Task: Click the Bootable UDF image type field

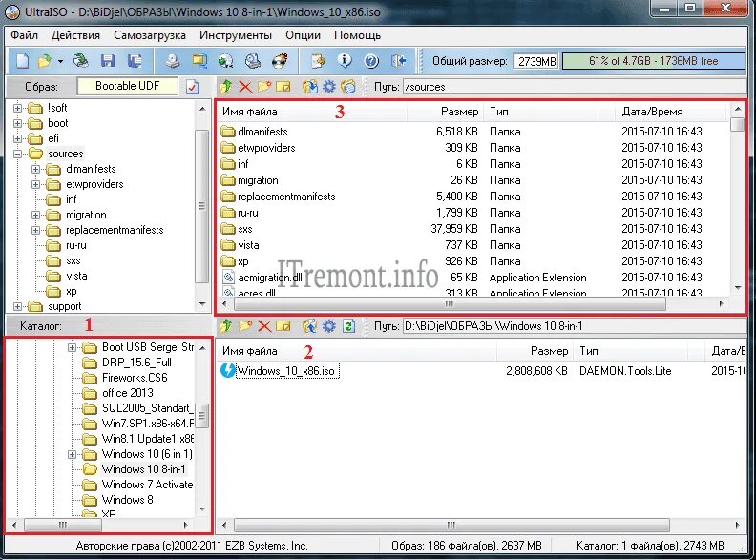Action: click(127, 86)
